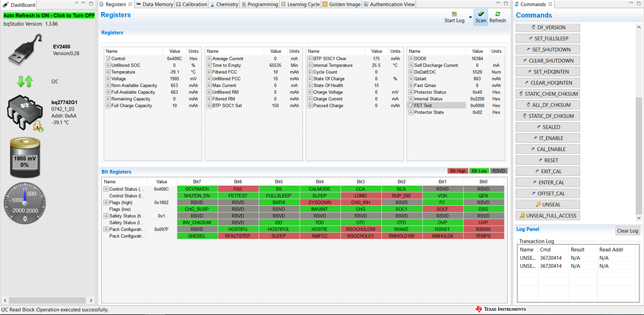Expand the Control Status (high) row
The width and height of the screenshot is (644, 315).
click(106, 189)
